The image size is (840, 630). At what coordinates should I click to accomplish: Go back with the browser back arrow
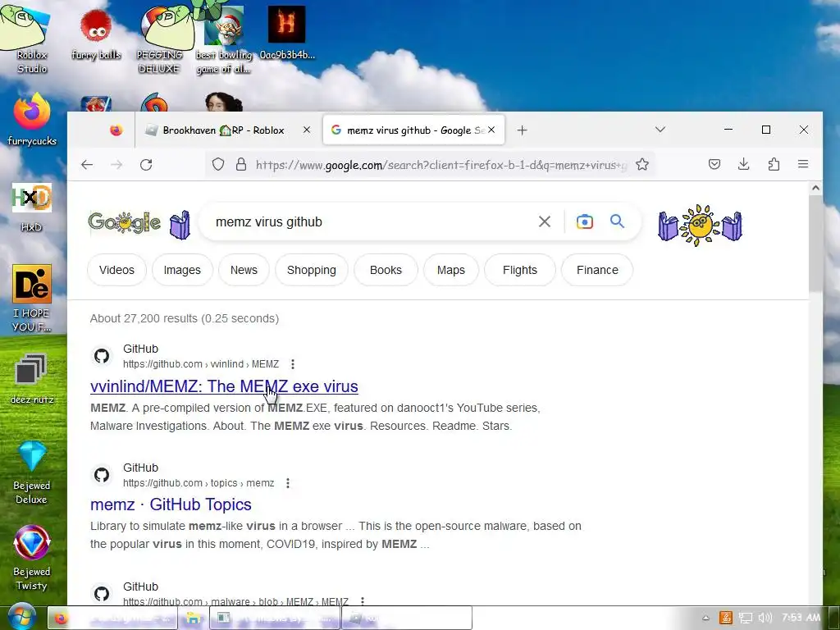(87, 164)
